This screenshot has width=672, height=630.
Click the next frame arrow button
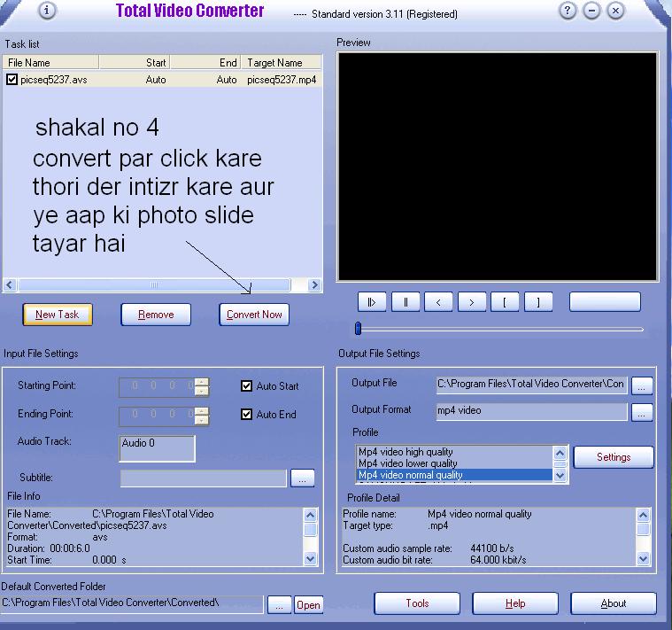(471, 302)
